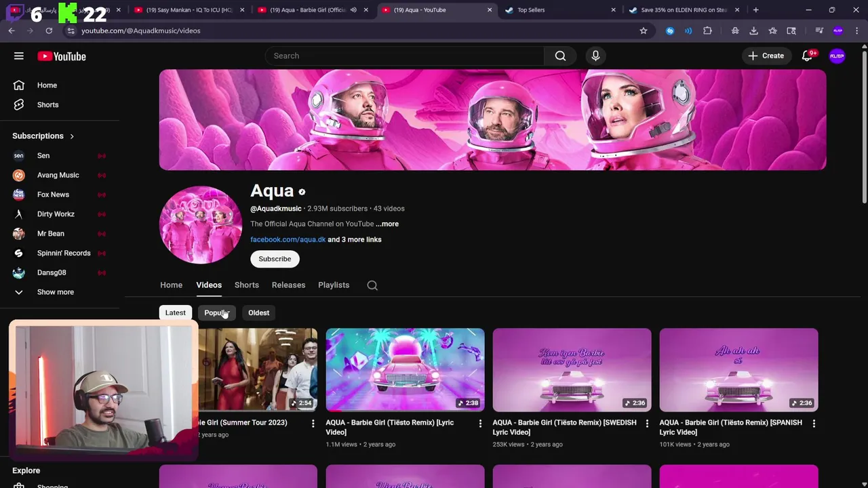
Task: Select the Oldest filter chip
Action: click(258, 312)
